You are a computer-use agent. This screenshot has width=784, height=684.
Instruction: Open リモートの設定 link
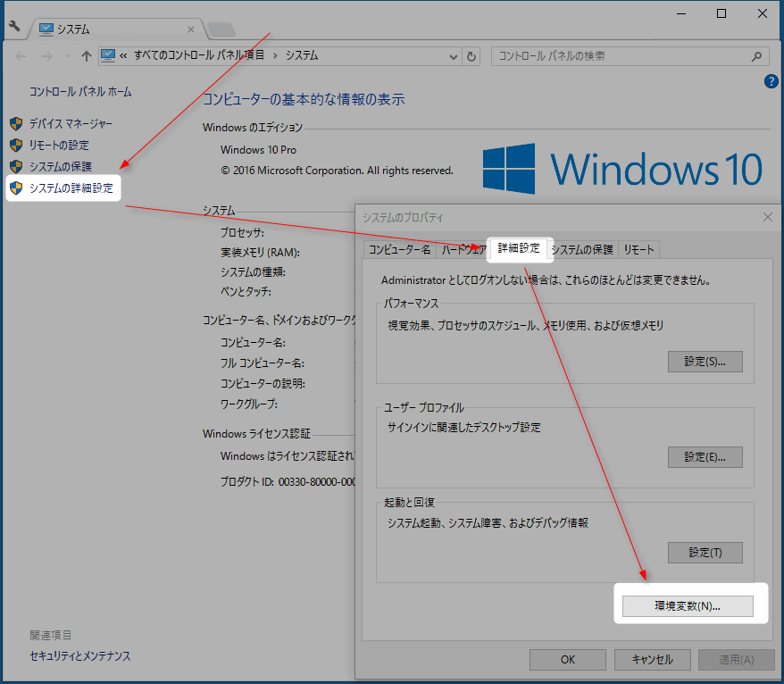tap(59, 145)
